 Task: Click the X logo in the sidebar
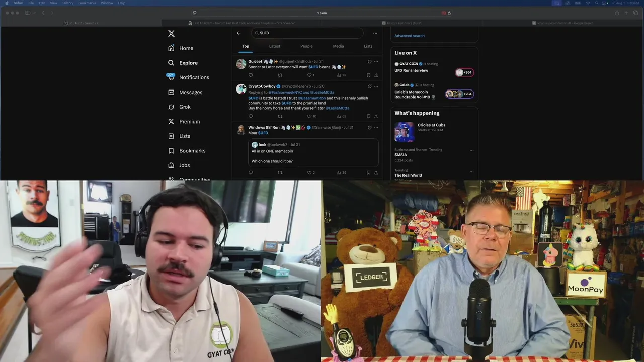(x=171, y=33)
